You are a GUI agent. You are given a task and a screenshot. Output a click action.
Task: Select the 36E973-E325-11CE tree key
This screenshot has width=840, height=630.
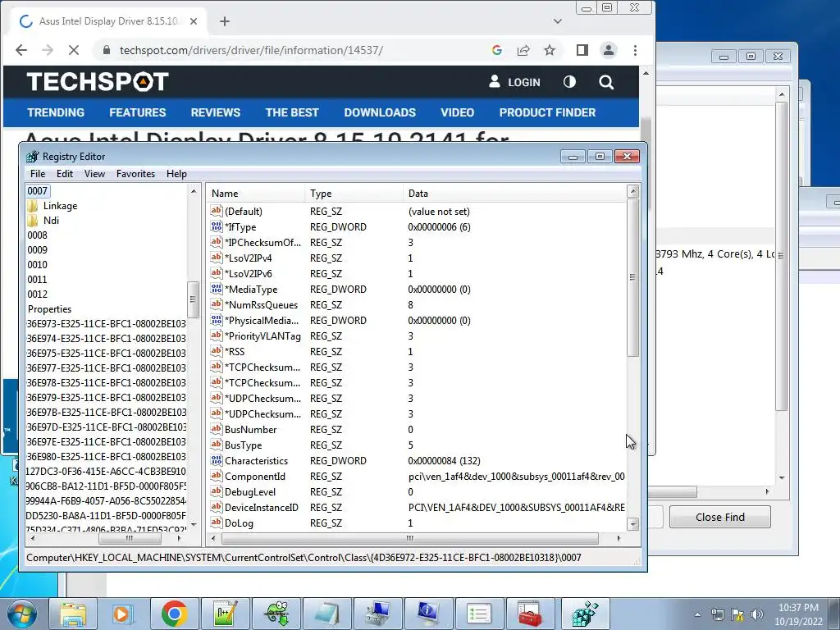(106, 323)
